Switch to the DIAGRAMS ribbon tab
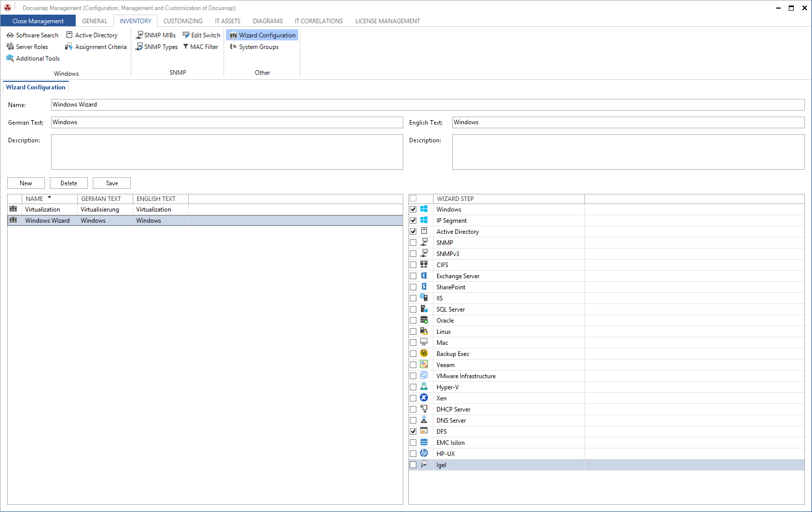Viewport: 812px width, 512px height. tap(268, 21)
